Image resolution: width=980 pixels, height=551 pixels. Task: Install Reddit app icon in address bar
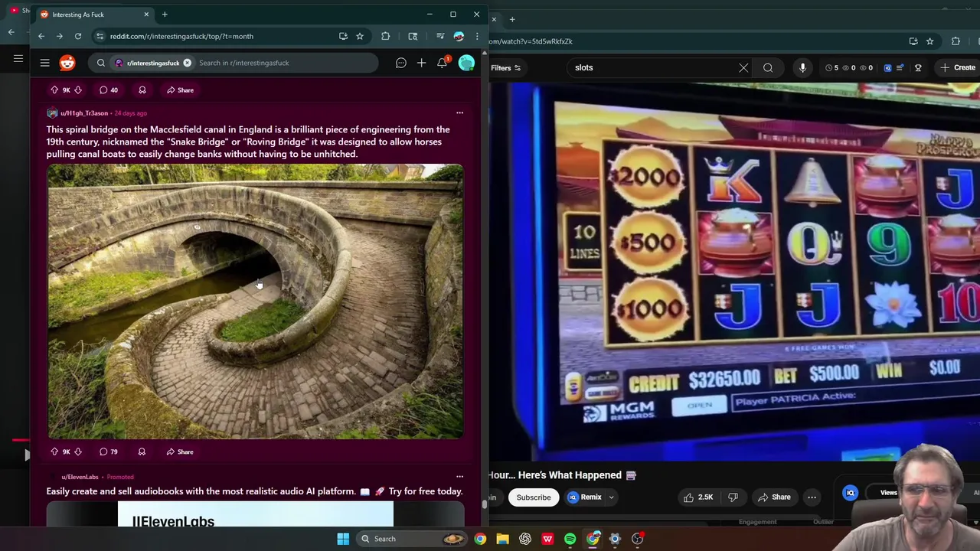pyautogui.click(x=343, y=36)
